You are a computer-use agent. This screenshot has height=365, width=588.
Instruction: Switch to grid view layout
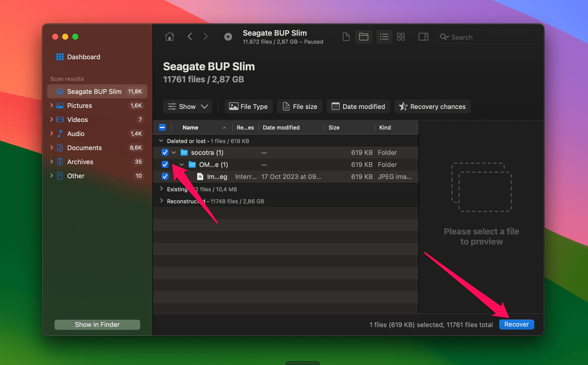point(401,36)
